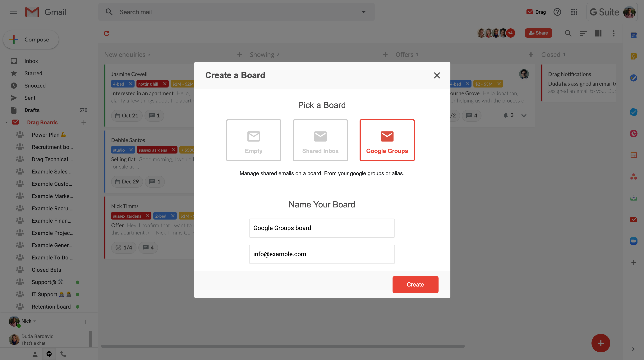This screenshot has height=360, width=644.
Task: Open board search magnifier icon
Action: 568,33
